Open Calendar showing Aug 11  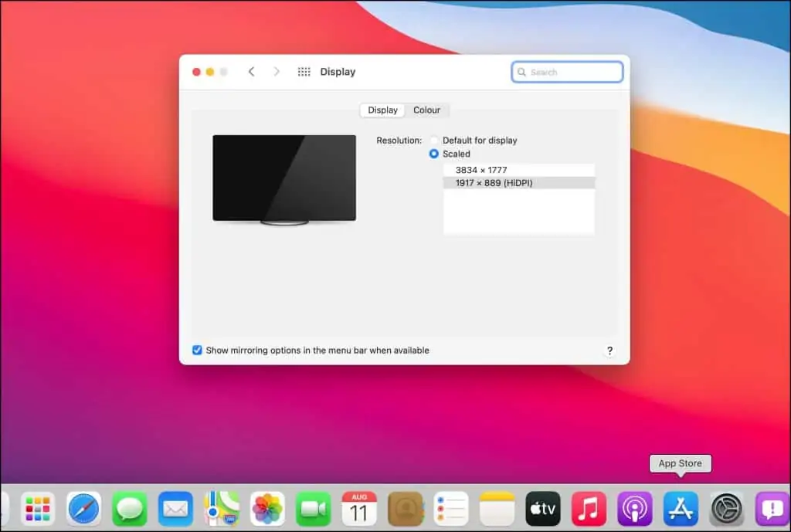(359, 509)
